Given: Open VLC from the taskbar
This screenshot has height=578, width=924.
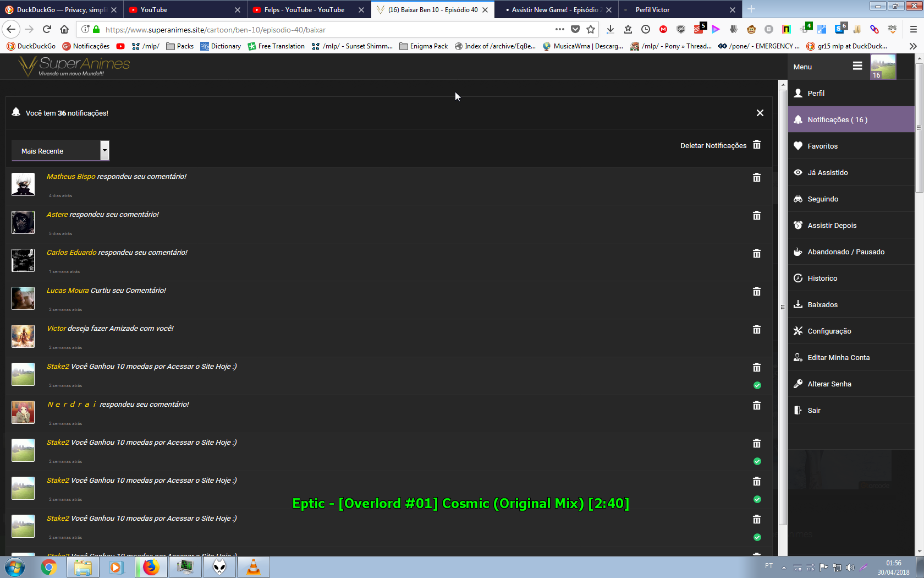Looking at the screenshot, I should [x=253, y=566].
